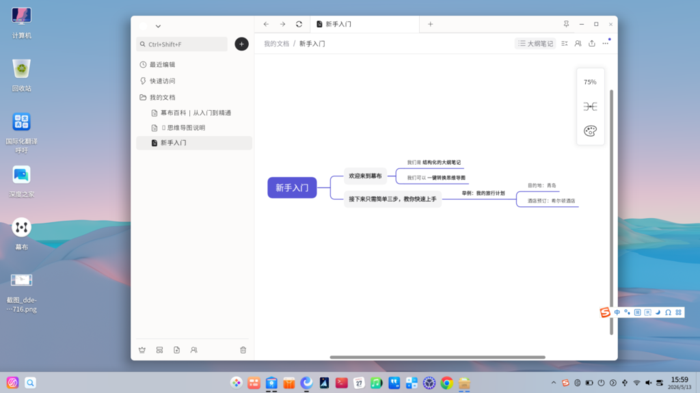Open the 75% zoom level control

coord(590,82)
